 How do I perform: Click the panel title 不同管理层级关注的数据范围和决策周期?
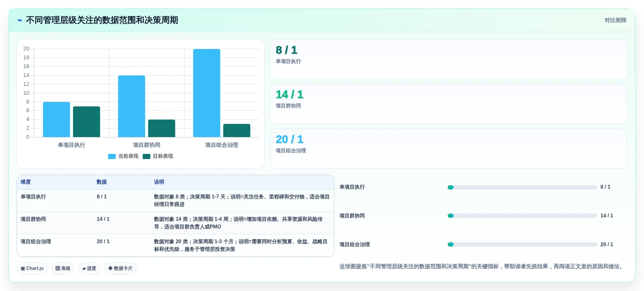pos(102,20)
